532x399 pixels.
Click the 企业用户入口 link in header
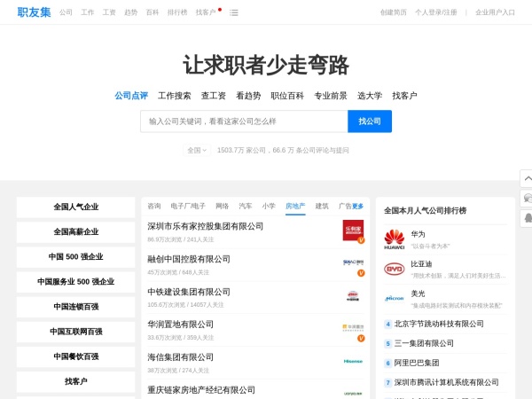(x=495, y=12)
